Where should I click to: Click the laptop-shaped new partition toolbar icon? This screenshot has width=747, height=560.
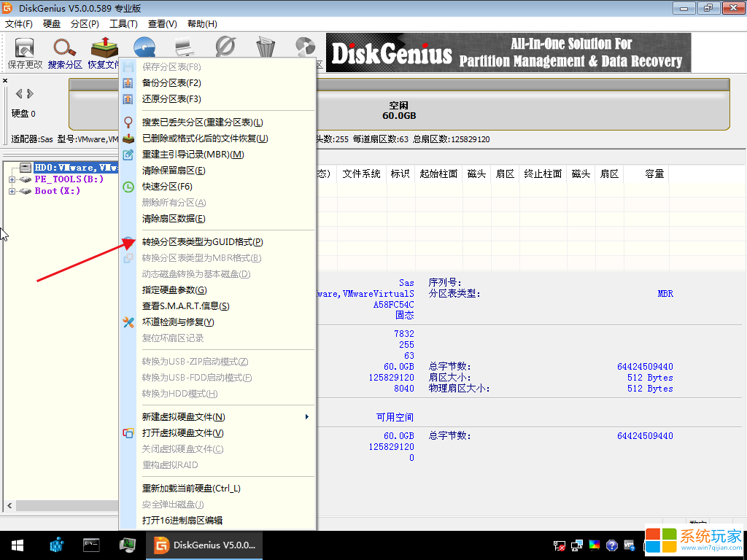click(x=185, y=47)
